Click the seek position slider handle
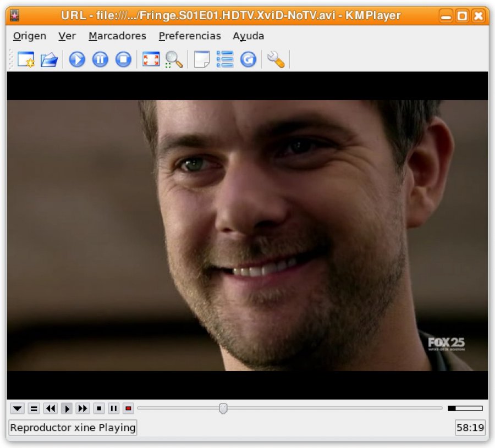This screenshot has height=448, width=495. click(x=223, y=408)
